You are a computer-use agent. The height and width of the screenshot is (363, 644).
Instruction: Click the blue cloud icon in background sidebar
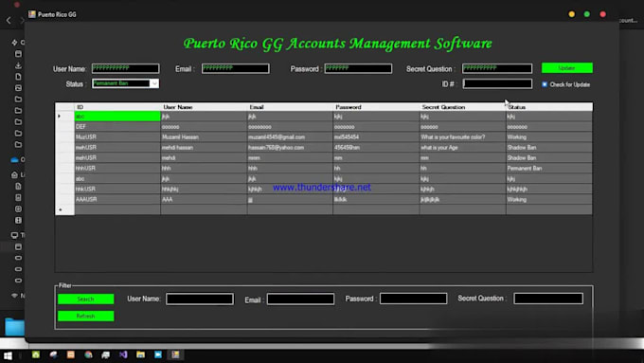(15, 159)
